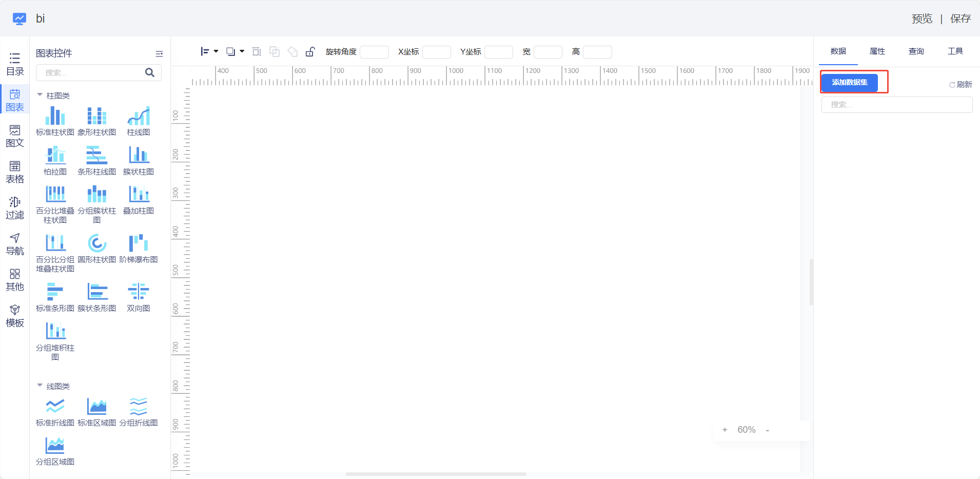Click the zoom in plus control
The height and width of the screenshot is (479, 980).
tap(724, 430)
